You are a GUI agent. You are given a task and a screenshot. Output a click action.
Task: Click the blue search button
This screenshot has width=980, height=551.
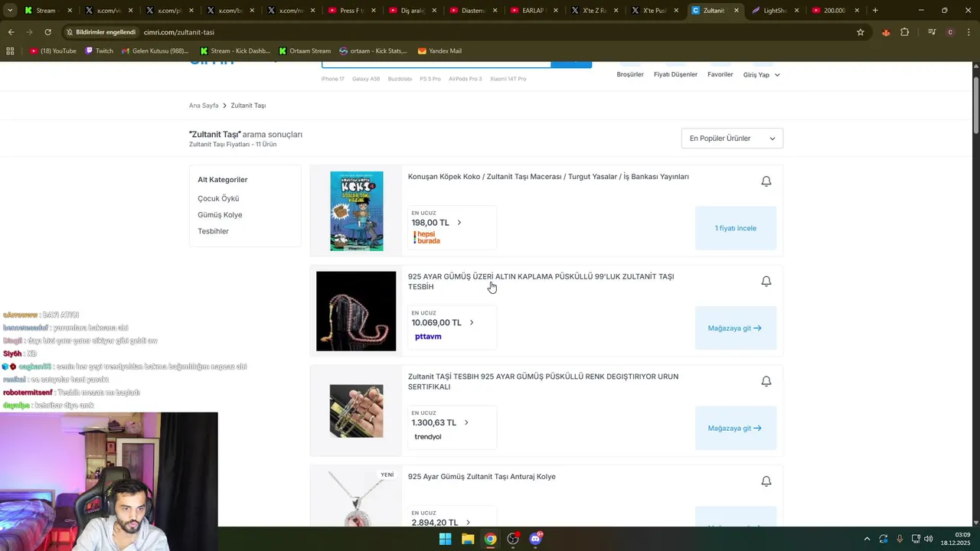(571, 64)
